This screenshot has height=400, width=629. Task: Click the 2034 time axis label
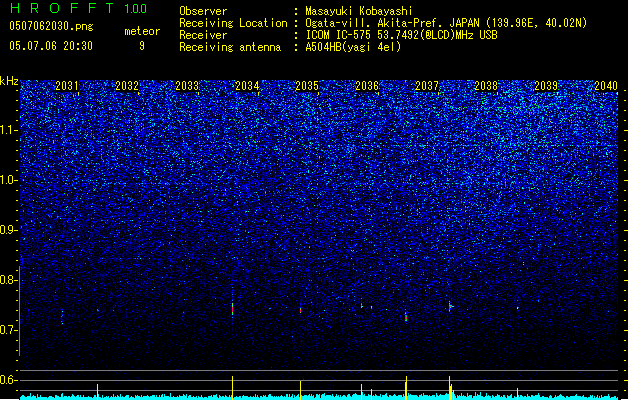[x=247, y=85]
